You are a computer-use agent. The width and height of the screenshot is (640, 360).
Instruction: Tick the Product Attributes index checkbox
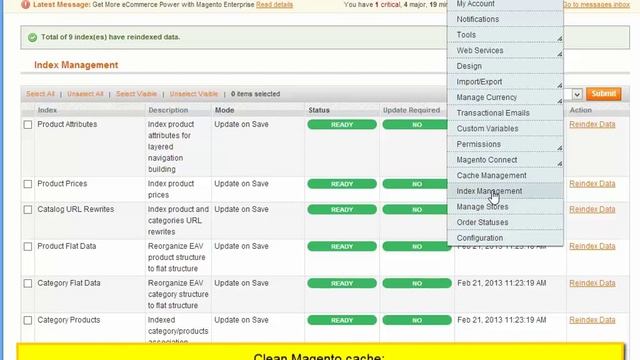click(28, 124)
